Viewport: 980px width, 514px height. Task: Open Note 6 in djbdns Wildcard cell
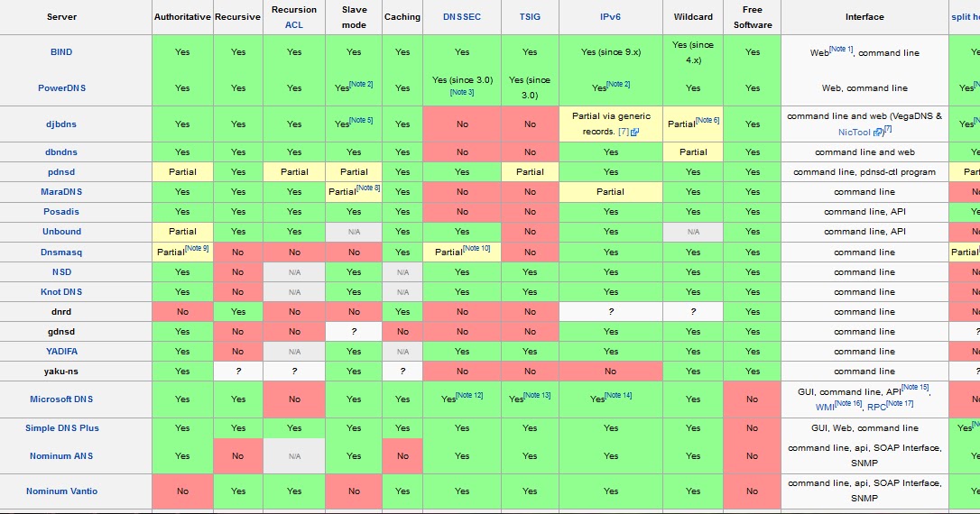click(707, 120)
